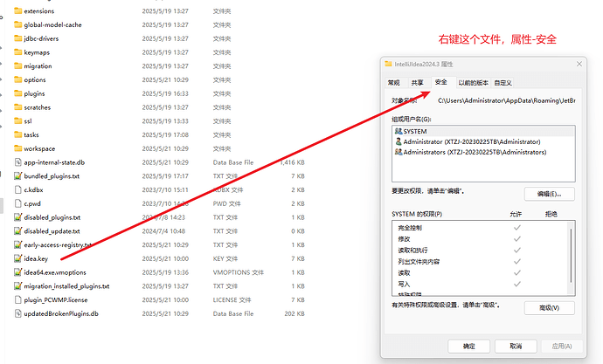Click the migration folder icon
The image size is (603, 364).
tap(17, 66)
